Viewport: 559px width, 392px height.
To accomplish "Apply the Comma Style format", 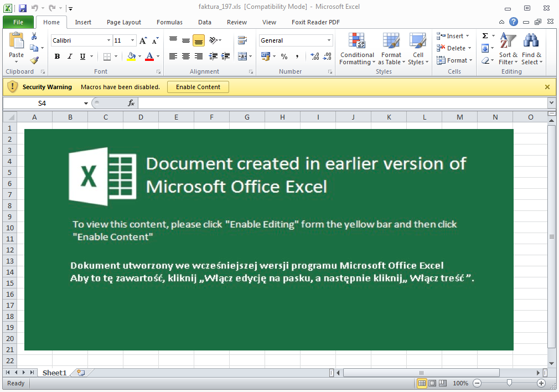I will (x=297, y=56).
